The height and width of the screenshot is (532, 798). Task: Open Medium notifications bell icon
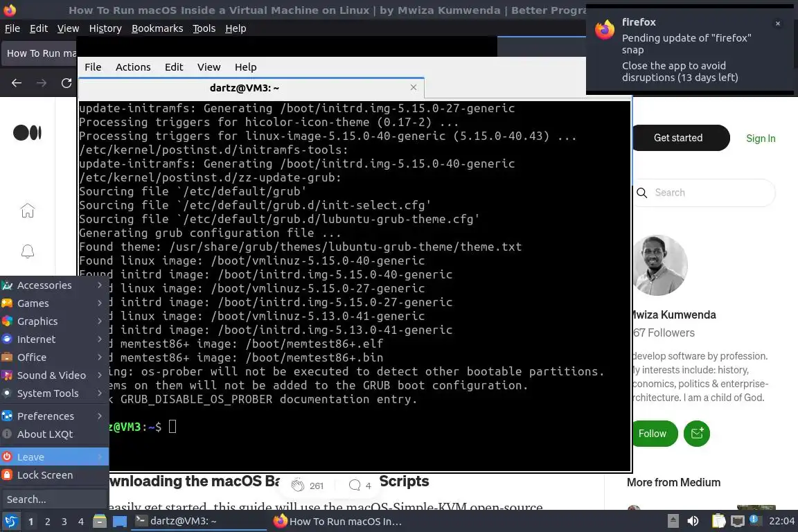point(28,251)
